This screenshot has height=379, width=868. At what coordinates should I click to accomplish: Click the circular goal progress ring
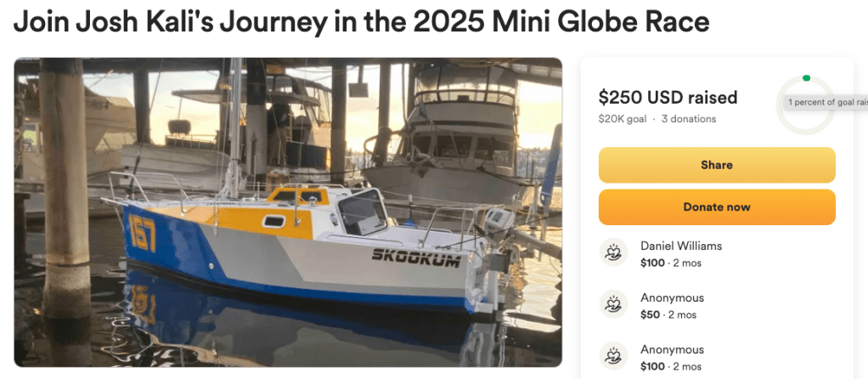804,106
